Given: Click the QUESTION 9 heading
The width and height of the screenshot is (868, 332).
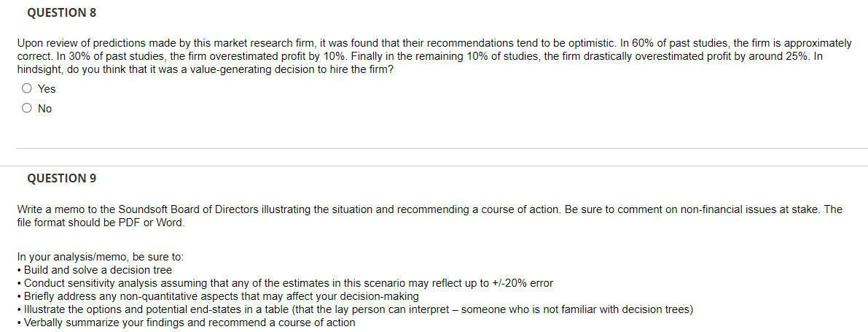Looking at the screenshot, I should pos(61,179).
